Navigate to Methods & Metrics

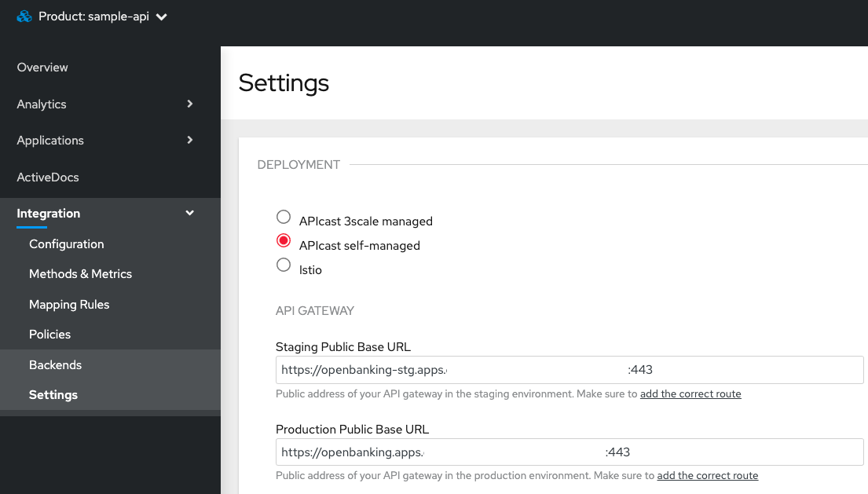[80, 274]
